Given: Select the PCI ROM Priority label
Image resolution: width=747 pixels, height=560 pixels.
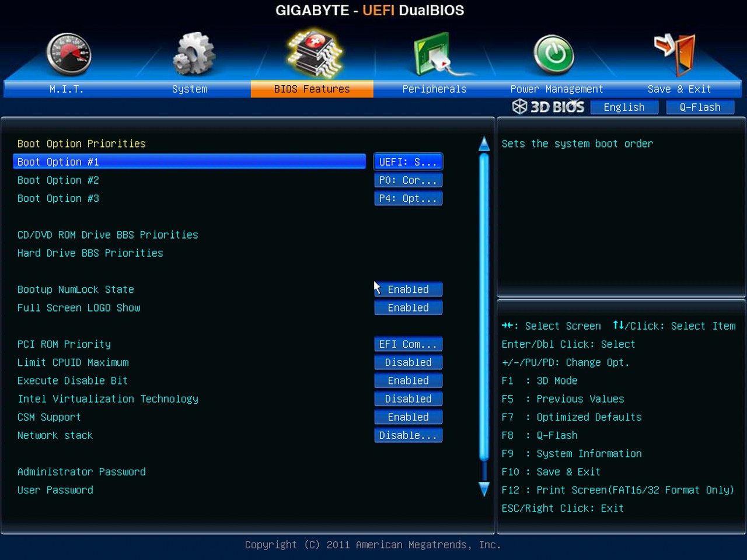Looking at the screenshot, I should [64, 344].
